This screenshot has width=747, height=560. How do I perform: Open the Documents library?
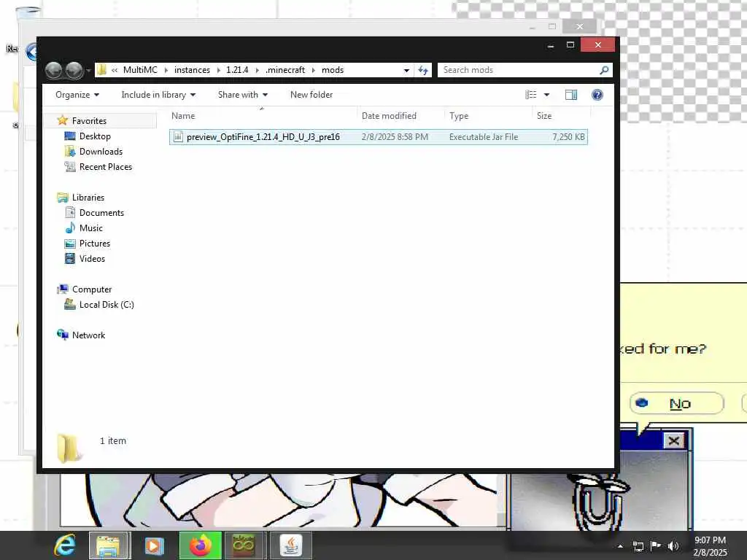(101, 213)
